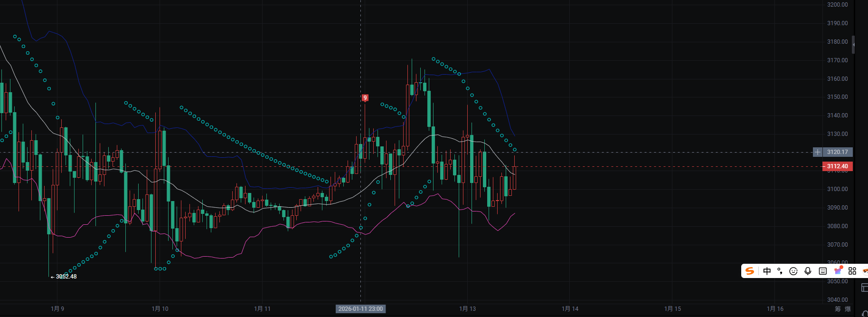Toggle the Chinese punctuation mode button
The width and height of the screenshot is (868, 317).
pyautogui.click(x=780, y=271)
